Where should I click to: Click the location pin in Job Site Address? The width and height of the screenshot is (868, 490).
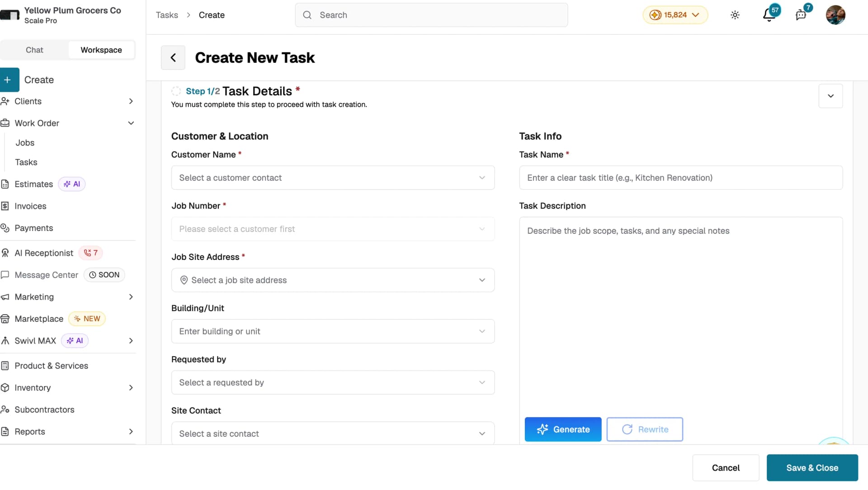pos(184,280)
